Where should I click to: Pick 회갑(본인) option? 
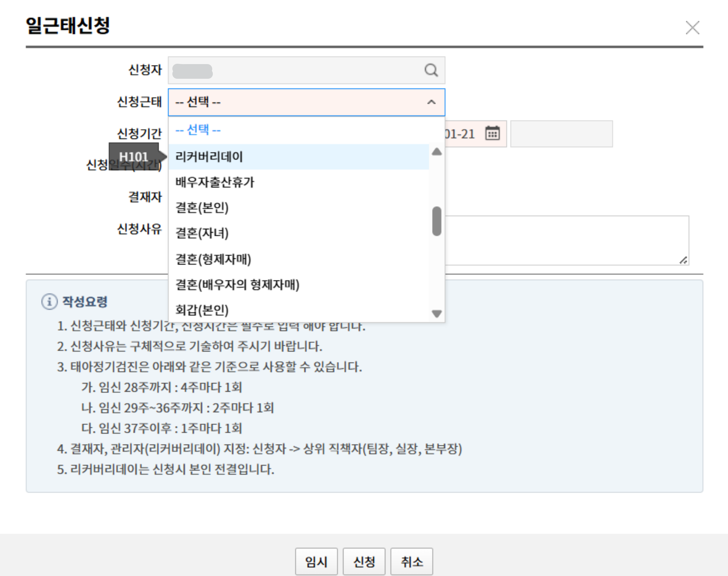[202, 310]
